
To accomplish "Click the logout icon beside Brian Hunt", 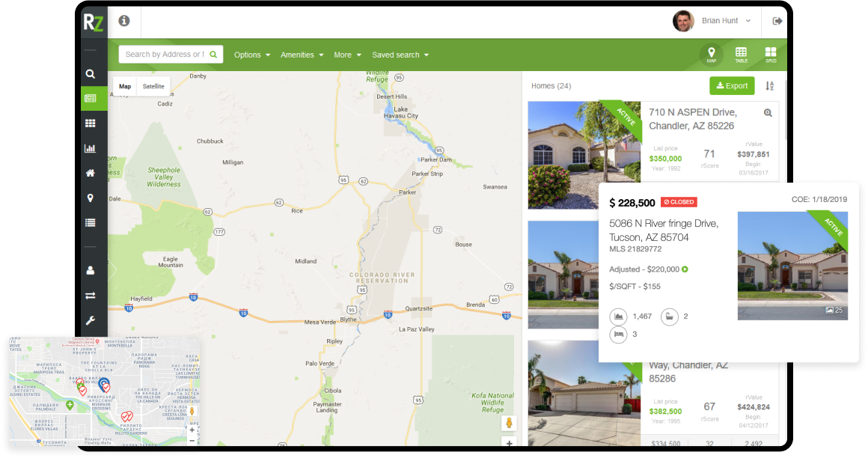I will pos(777,21).
